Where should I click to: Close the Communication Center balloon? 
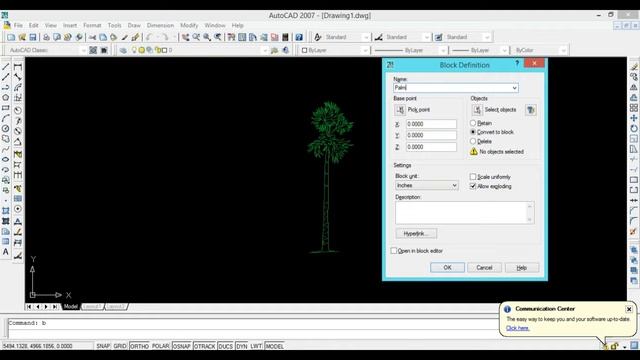tap(629, 309)
